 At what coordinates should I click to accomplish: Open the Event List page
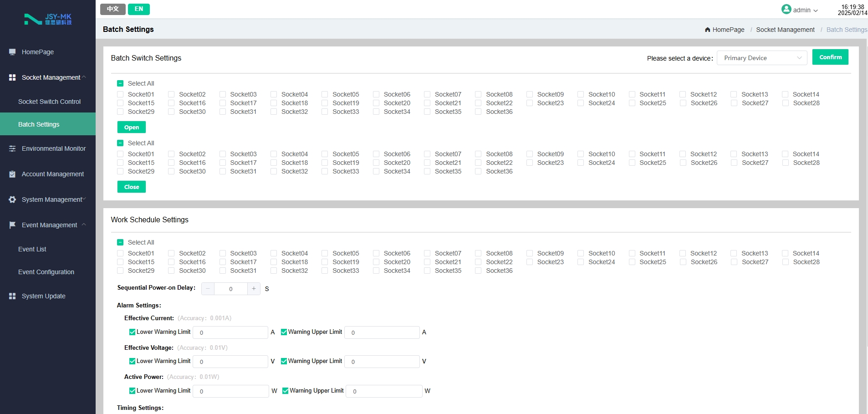click(x=48, y=249)
